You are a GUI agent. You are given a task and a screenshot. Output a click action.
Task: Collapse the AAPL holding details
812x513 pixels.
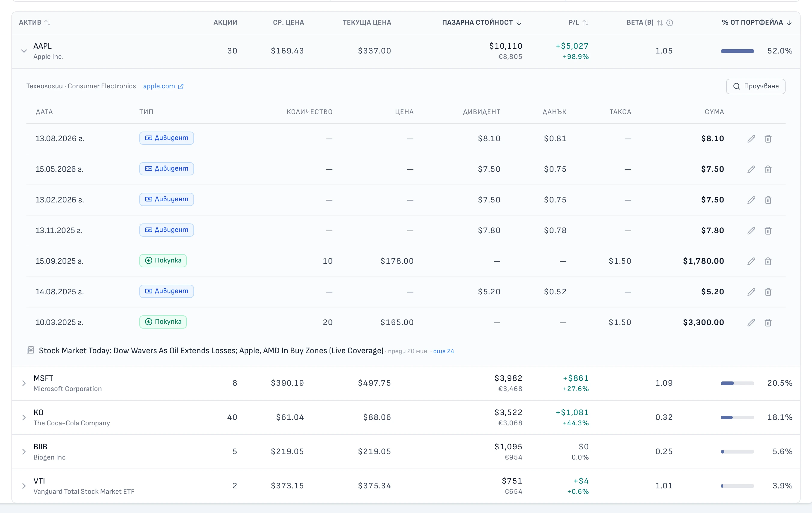click(x=24, y=51)
